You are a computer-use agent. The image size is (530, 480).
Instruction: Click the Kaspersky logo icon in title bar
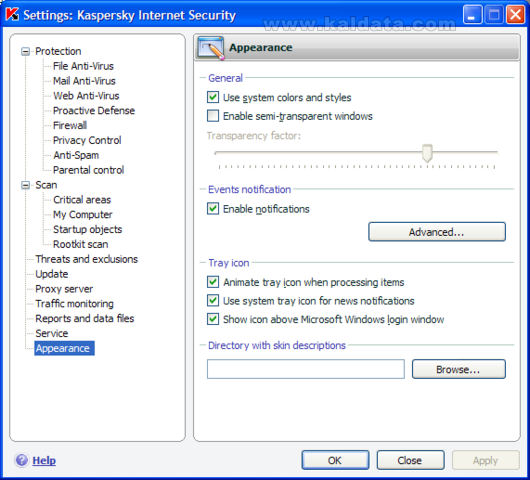pyautogui.click(x=13, y=15)
